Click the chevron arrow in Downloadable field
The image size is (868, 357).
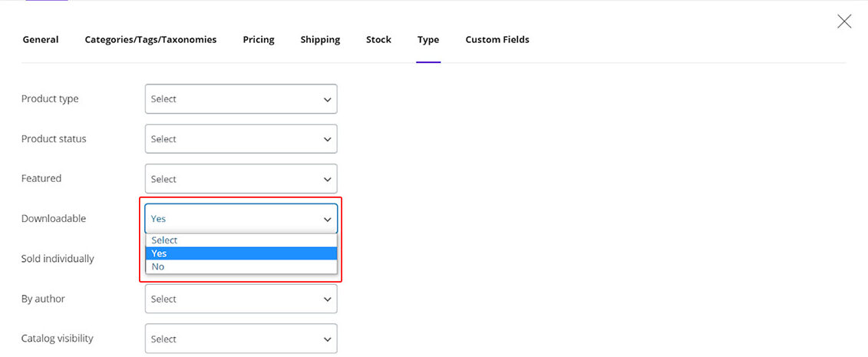[328, 220]
